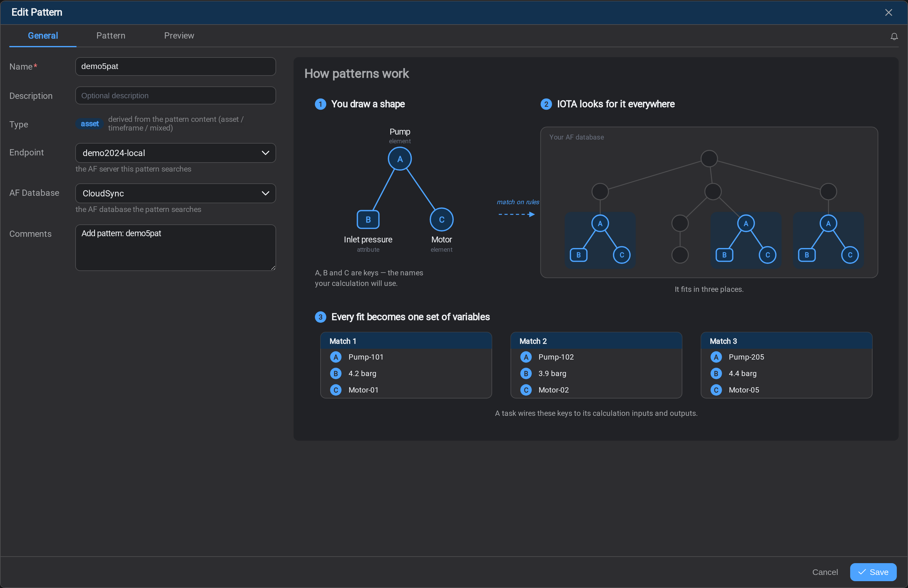Image resolution: width=908 pixels, height=588 pixels.
Task: Click the A key icon beside Pump-205
Action: 716,357
